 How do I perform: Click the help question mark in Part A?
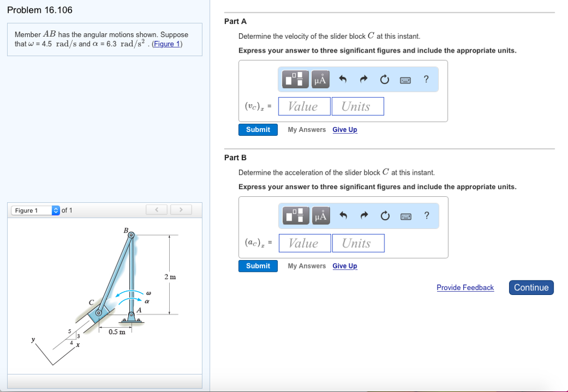click(426, 79)
